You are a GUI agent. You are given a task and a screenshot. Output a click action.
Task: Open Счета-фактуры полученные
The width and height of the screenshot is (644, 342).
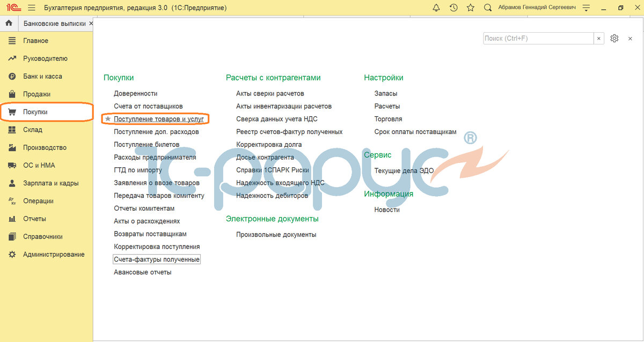pos(157,259)
